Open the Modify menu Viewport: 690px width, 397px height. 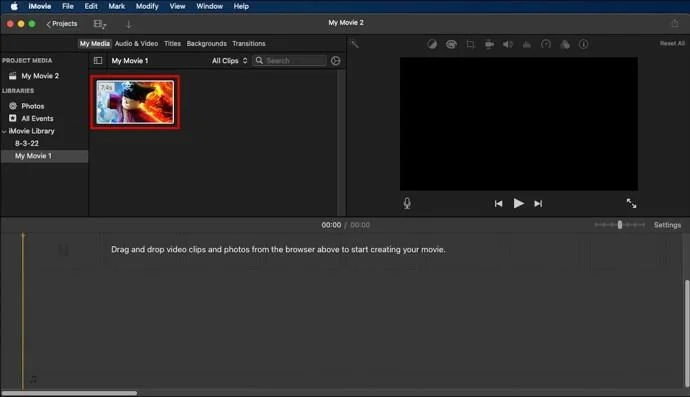click(x=147, y=6)
